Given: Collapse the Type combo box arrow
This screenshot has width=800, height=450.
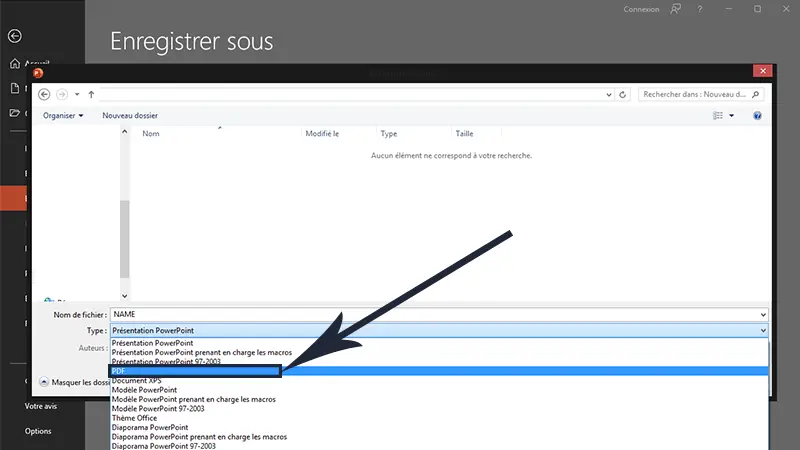Looking at the screenshot, I should pyautogui.click(x=763, y=331).
